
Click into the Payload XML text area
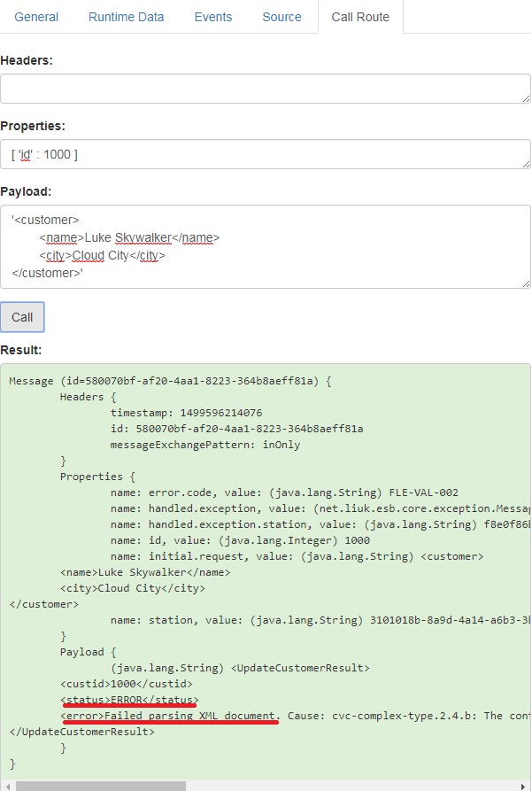tap(265, 246)
